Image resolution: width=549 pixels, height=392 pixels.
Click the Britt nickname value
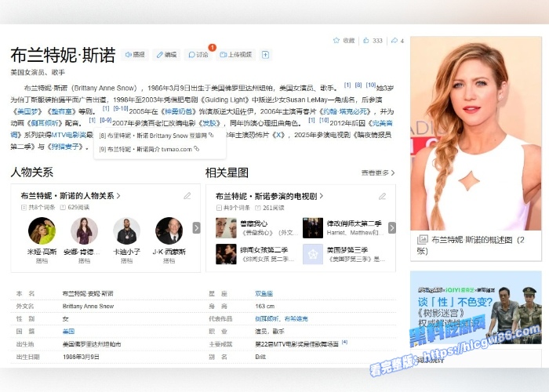pos(260,357)
